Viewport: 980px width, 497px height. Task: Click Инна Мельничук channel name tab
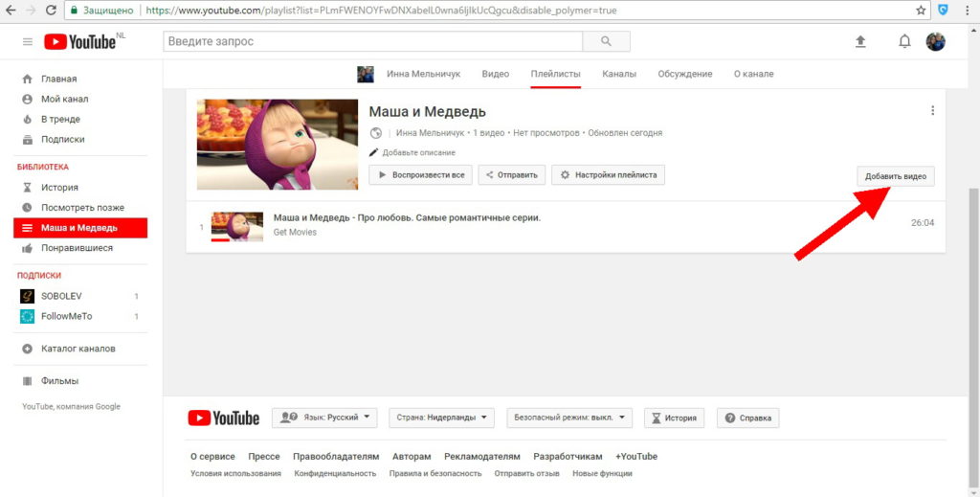[x=424, y=74]
